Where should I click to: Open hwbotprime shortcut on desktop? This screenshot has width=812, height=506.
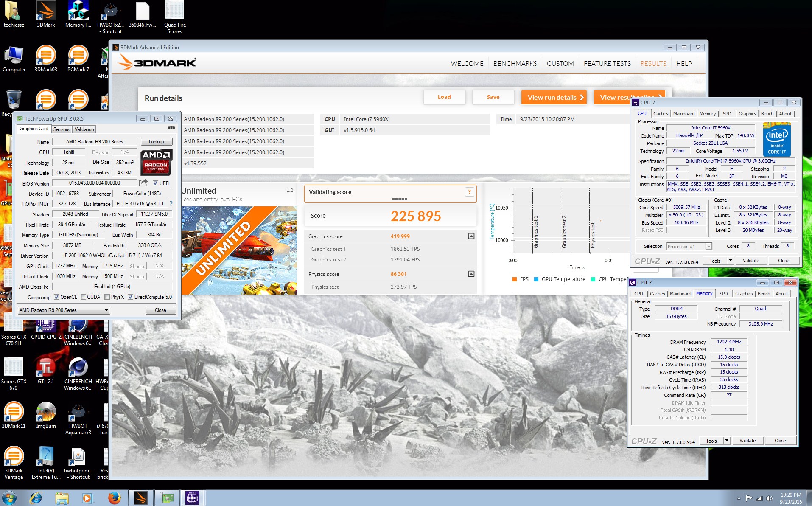[x=78, y=463]
